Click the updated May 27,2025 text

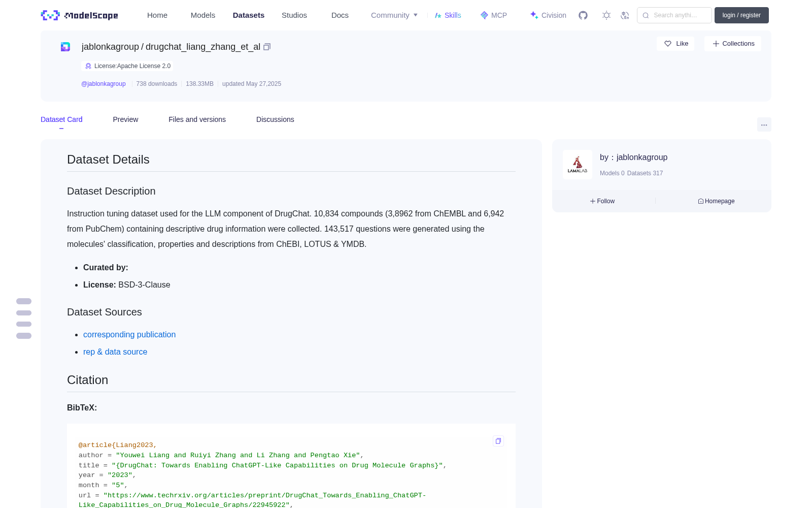[x=252, y=84]
